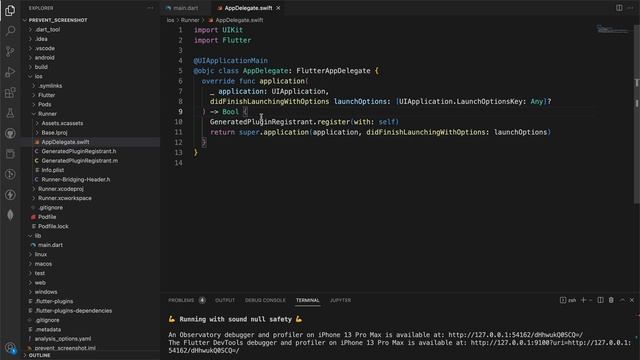Close the AppDelegate.swift editor tab

pyautogui.click(x=278, y=8)
